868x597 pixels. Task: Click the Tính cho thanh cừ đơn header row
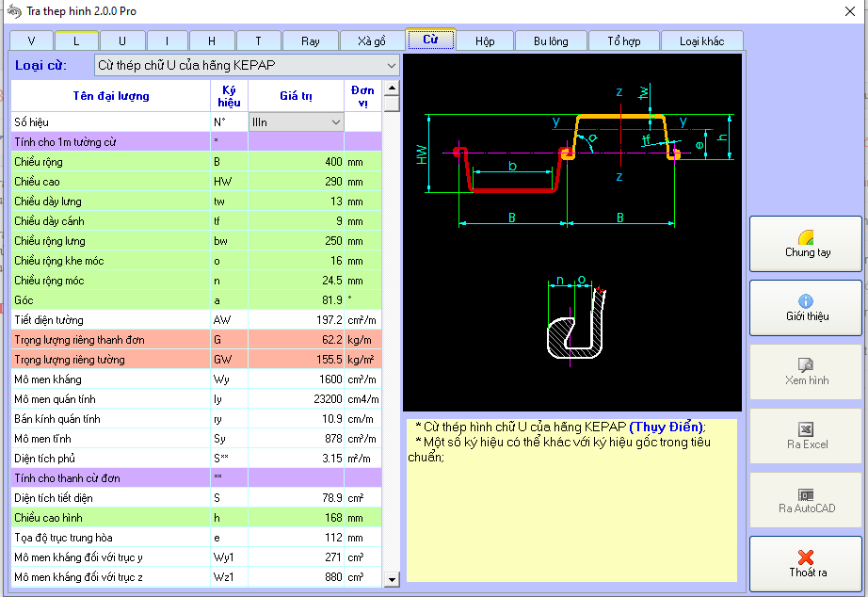click(x=197, y=478)
